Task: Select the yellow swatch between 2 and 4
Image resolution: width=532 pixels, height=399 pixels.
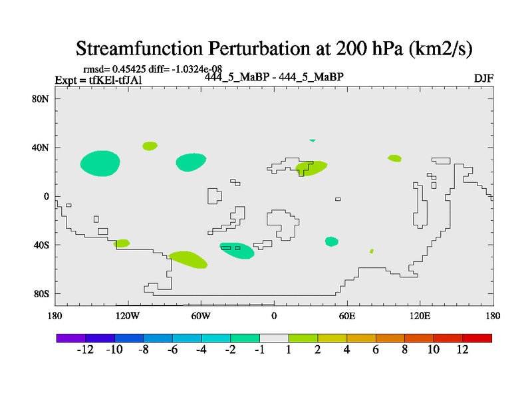Action: click(x=332, y=338)
